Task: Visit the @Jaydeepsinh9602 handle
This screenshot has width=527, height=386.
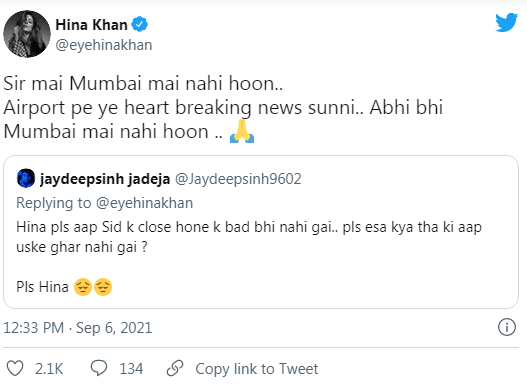Action: tap(238, 179)
